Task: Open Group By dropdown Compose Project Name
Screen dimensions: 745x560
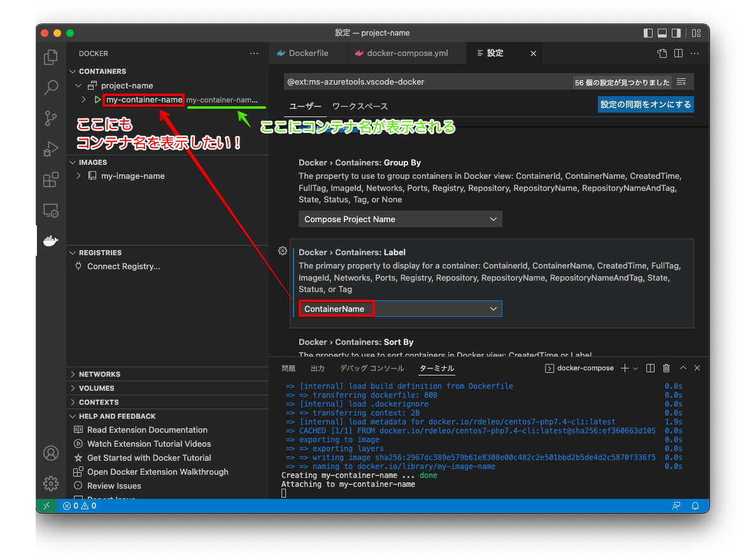Action: [400, 219]
